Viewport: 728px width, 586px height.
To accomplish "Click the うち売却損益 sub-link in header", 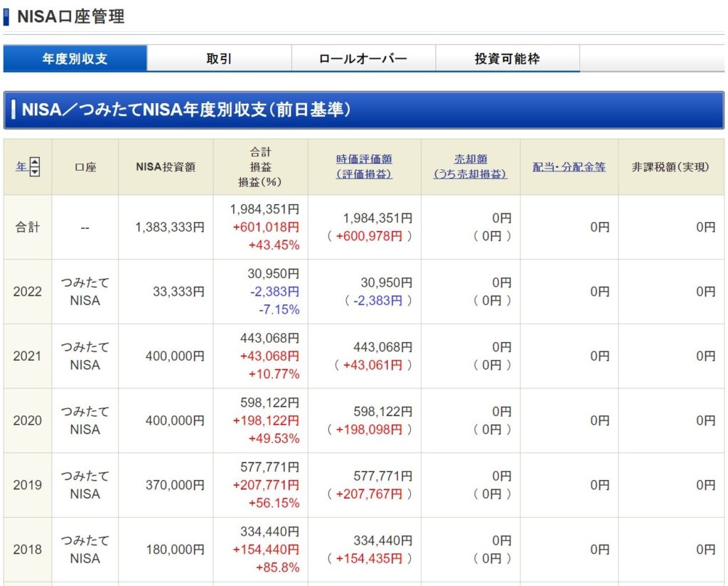I will (x=470, y=174).
